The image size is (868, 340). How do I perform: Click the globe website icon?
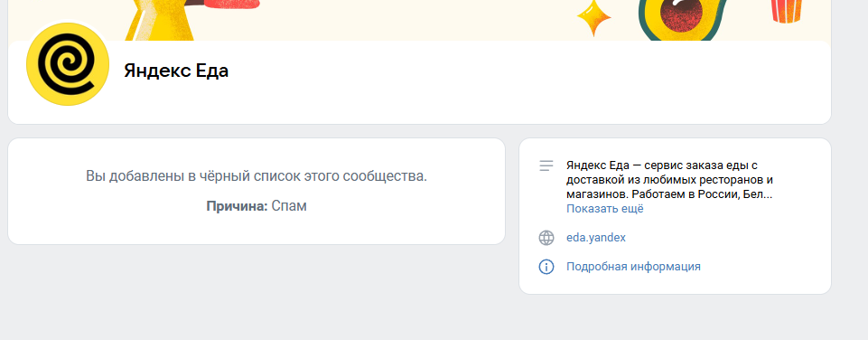point(546,238)
